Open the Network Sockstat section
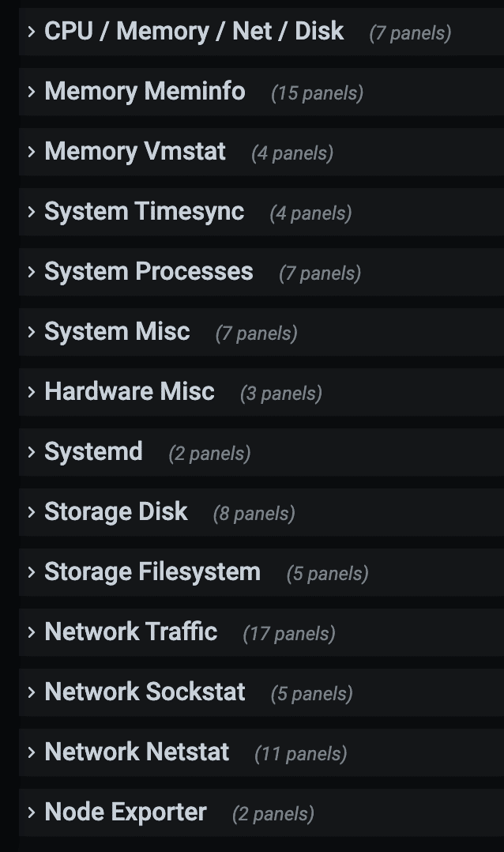This screenshot has height=852, width=504. click(x=145, y=692)
